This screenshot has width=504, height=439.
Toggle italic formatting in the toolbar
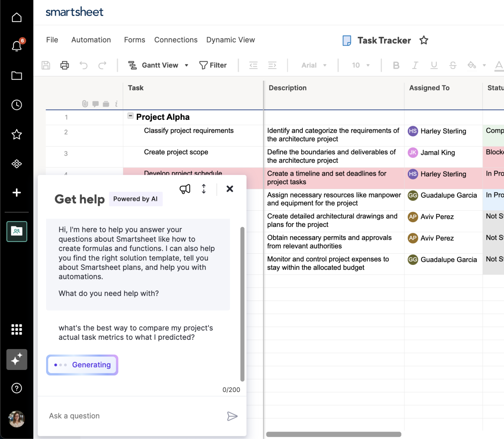[x=415, y=65]
